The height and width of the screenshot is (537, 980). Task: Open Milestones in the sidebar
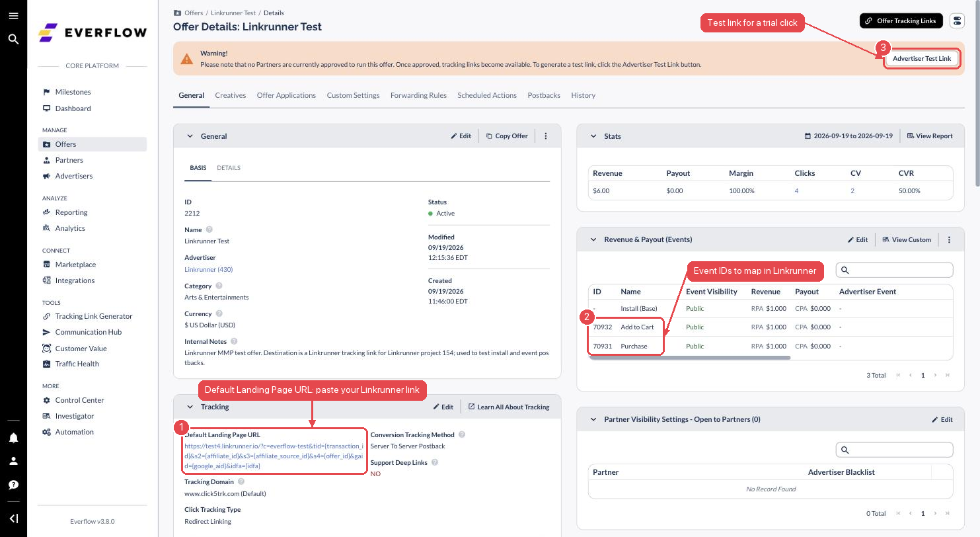[x=73, y=92]
